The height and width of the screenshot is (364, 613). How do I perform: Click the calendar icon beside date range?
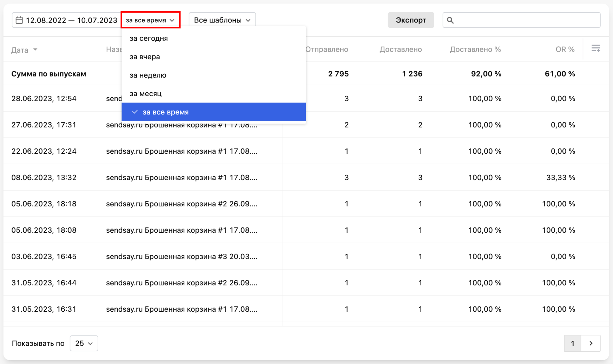(x=19, y=20)
